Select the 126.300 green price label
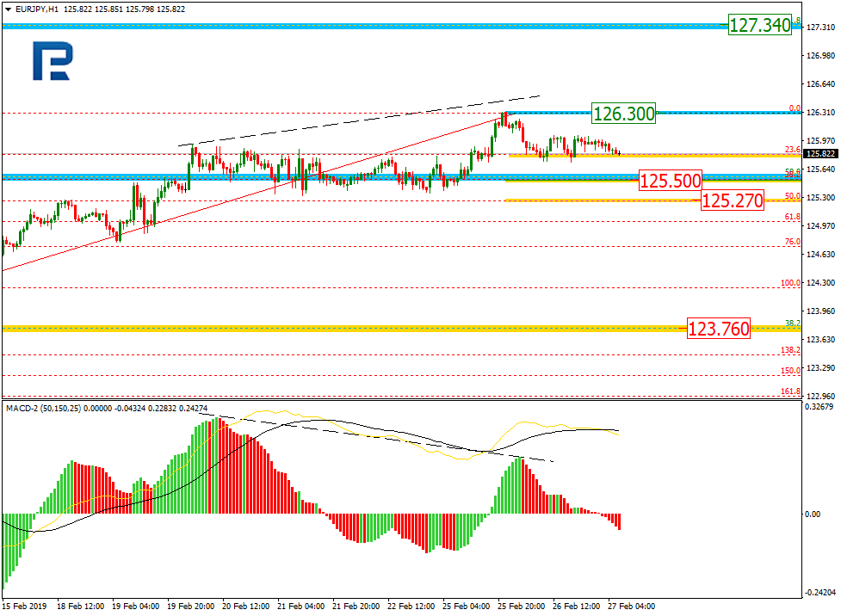This screenshot has height=616, width=841. (624, 114)
